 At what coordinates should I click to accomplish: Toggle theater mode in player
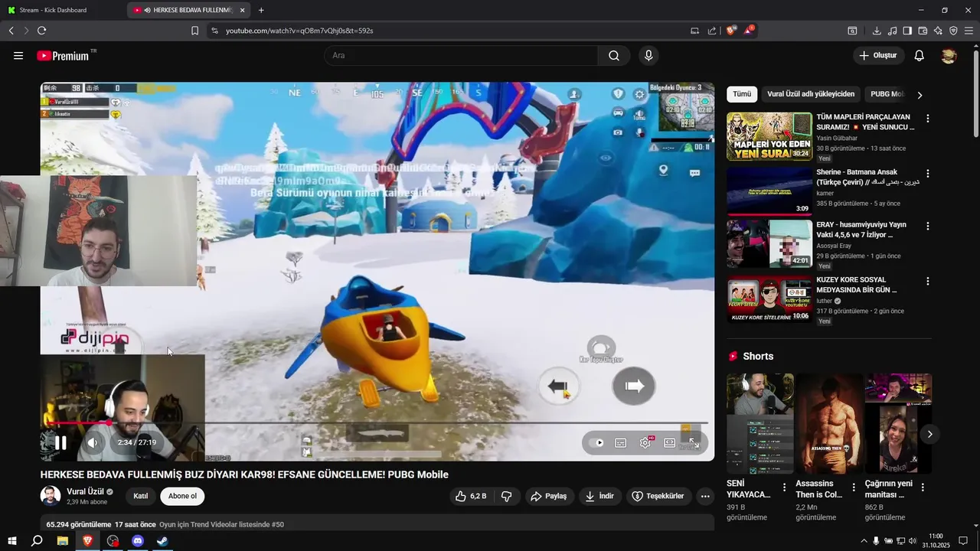pos(669,442)
